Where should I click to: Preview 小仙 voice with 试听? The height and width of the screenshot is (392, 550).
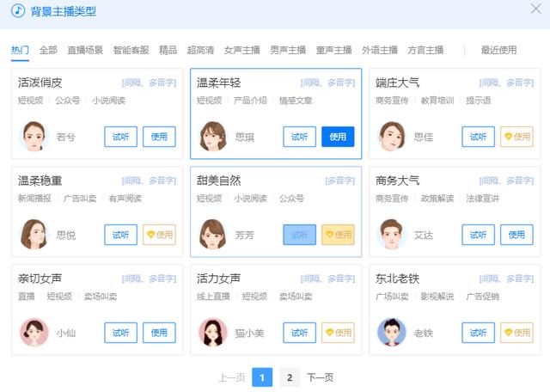120,333
